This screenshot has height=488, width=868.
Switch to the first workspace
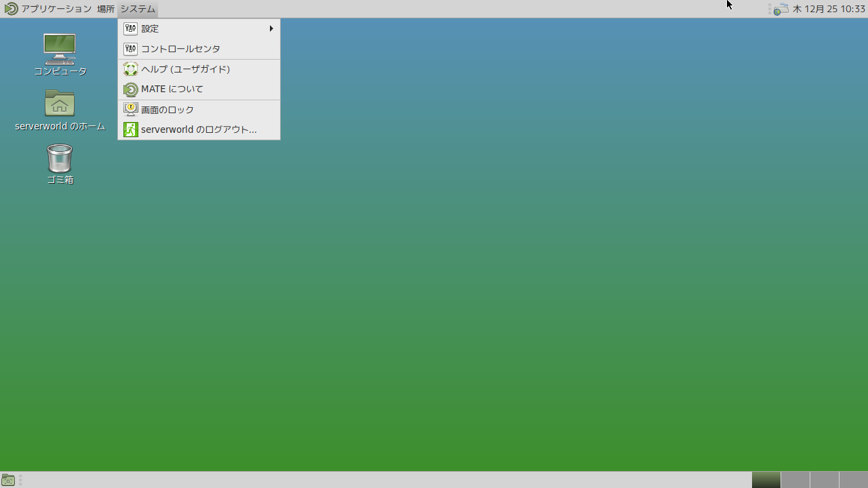(x=766, y=480)
